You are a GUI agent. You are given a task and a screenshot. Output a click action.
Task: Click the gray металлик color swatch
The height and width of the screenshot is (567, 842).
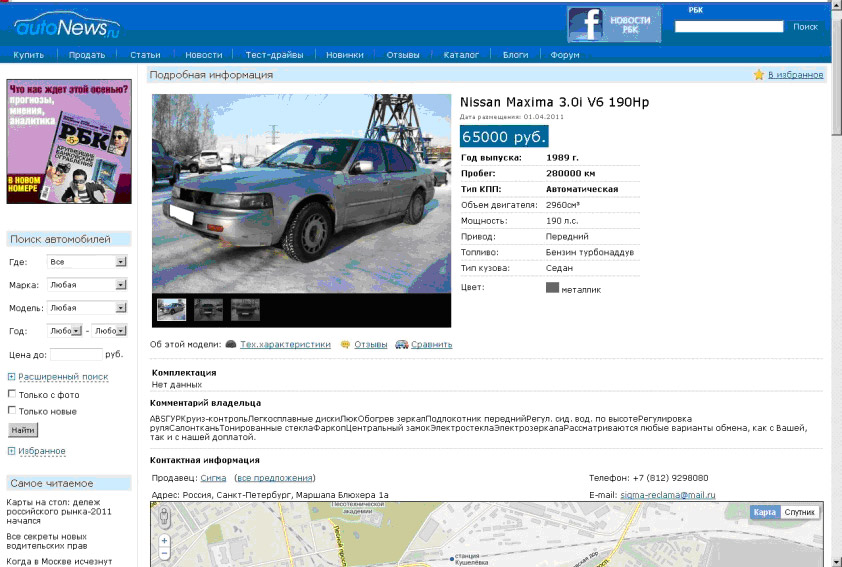pyautogui.click(x=552, y=288)
